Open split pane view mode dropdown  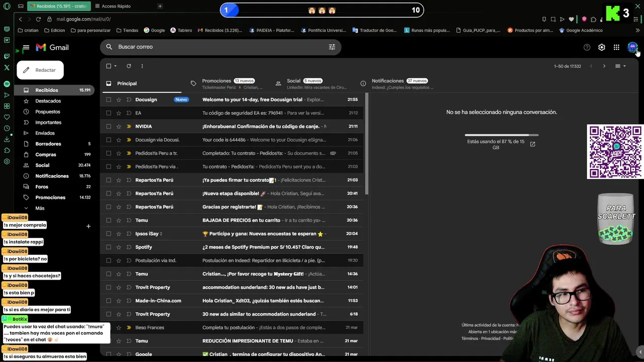click(x=620, y=66)
